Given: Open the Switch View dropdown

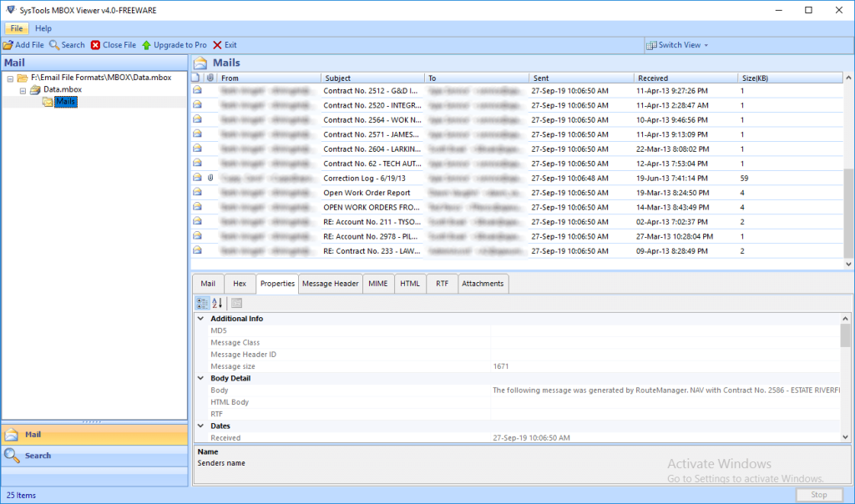Looking at the screenshot, I should 676,45.
